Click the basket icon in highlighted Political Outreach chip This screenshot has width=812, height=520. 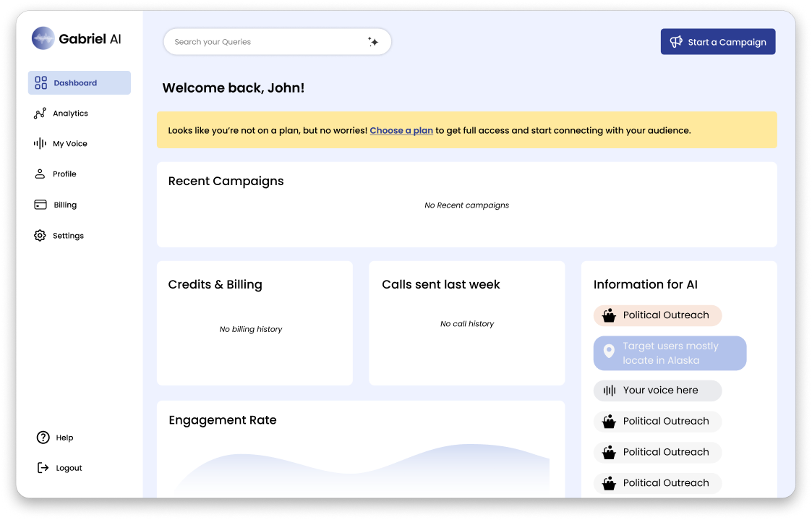click(x=609, y=315)
